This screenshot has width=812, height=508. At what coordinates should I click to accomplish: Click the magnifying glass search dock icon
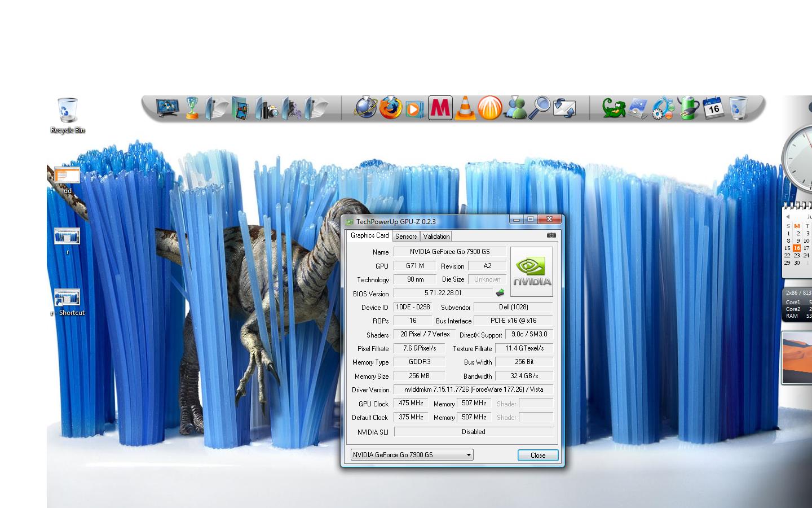point(540,107)
